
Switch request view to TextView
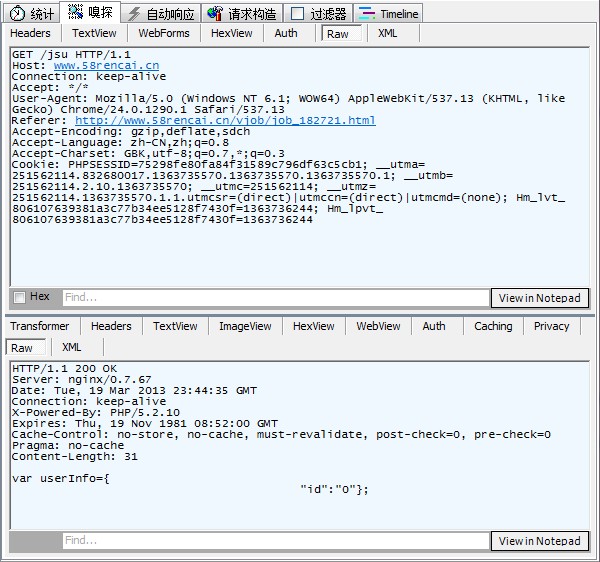coord(94,33)
